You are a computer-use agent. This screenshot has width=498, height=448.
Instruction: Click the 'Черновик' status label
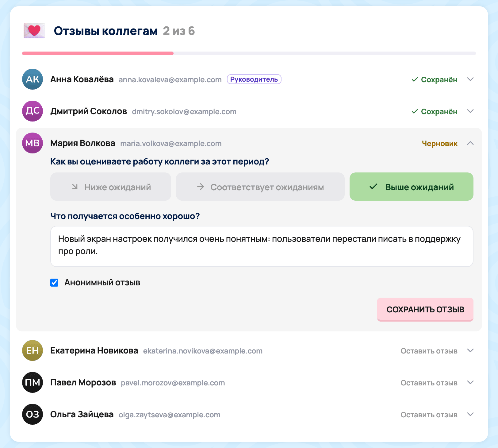click(x=440, y=143)
